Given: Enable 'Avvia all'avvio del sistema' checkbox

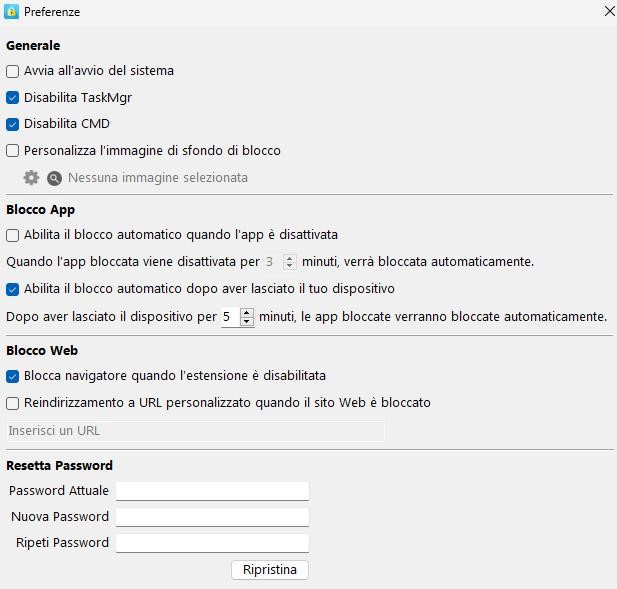Looking at the screenshot, I should (13, 71).
